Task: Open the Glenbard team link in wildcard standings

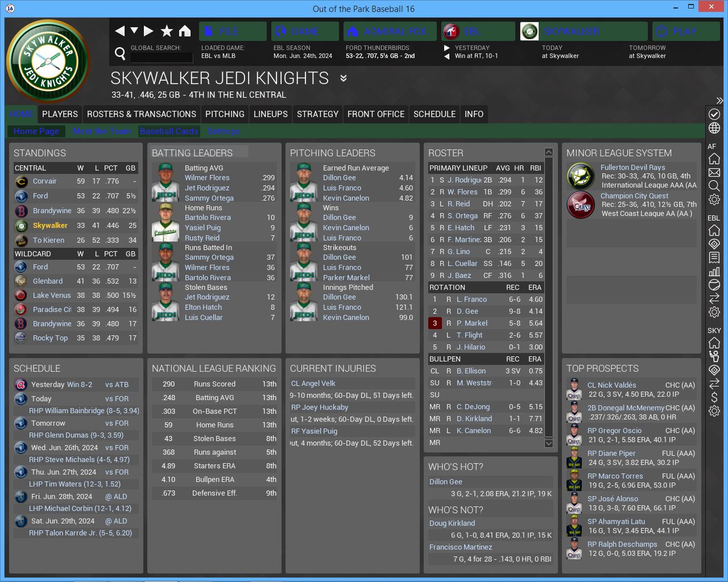Action: (48, 281)
